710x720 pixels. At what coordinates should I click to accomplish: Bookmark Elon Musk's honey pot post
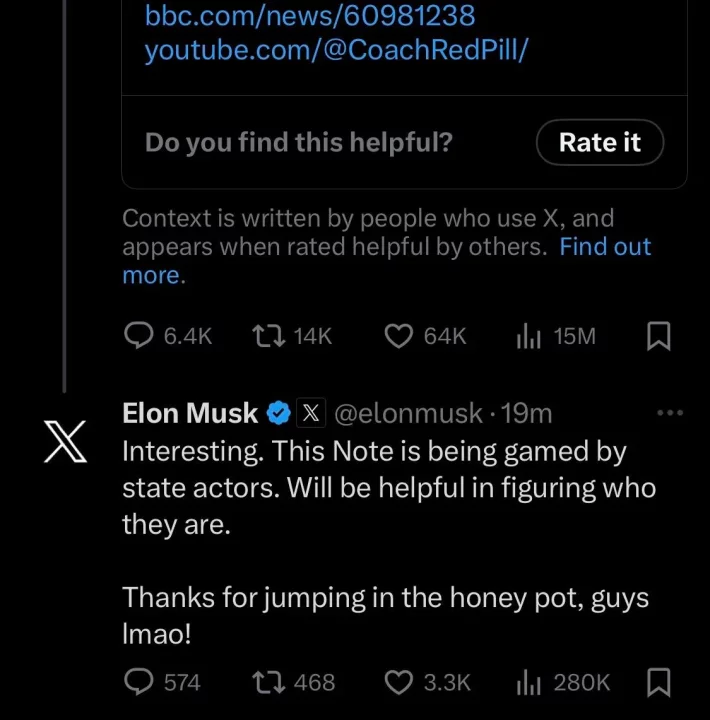pyautogui.click(x=659, y=682)
